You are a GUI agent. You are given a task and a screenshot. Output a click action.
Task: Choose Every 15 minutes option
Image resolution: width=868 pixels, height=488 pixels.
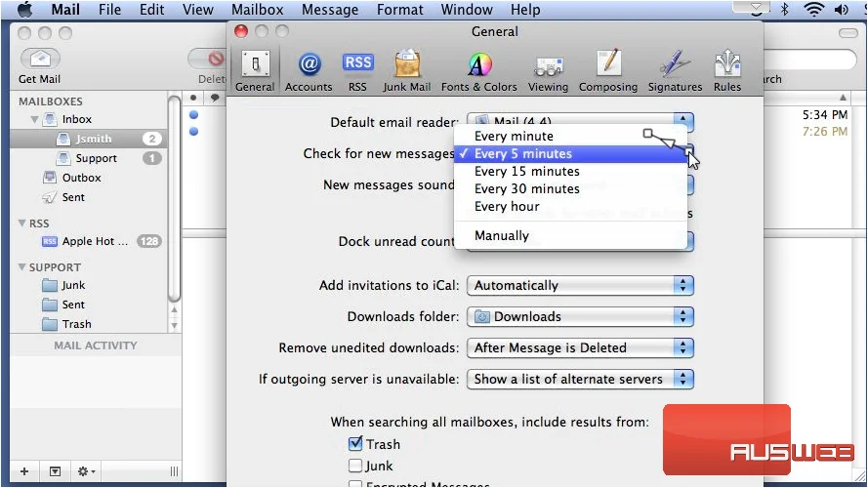point(571,172)
